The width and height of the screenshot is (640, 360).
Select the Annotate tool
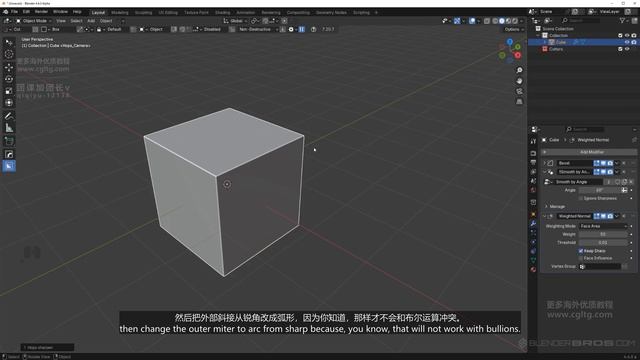(x=9, y=116)
